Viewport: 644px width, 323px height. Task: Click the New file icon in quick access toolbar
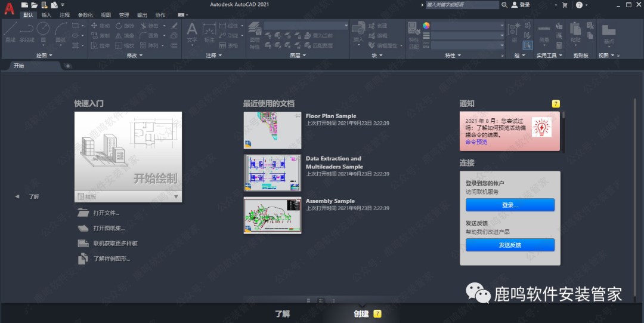pyautogui.click(x=25, y=5)
